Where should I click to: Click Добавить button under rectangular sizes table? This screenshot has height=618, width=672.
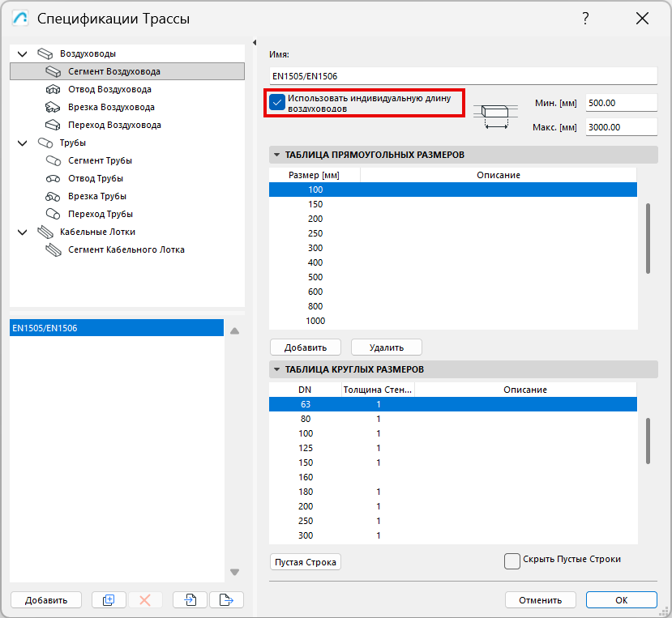click(306, 347)
